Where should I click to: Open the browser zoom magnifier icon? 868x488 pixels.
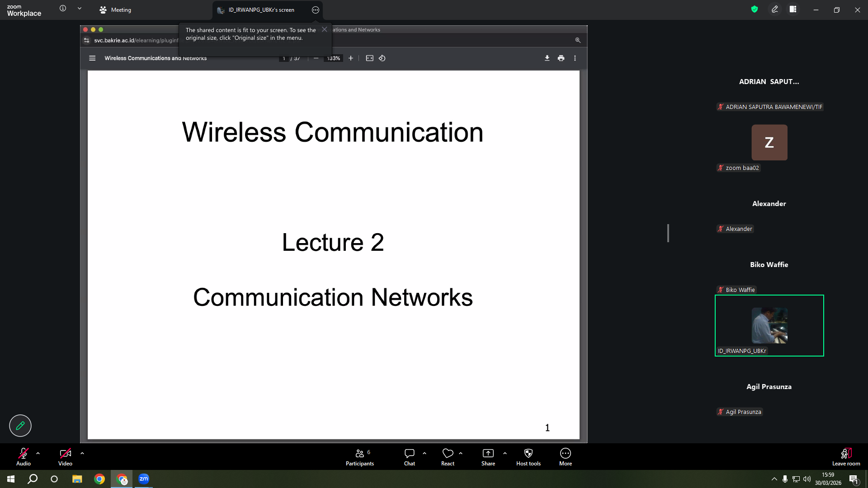[578, 40]
